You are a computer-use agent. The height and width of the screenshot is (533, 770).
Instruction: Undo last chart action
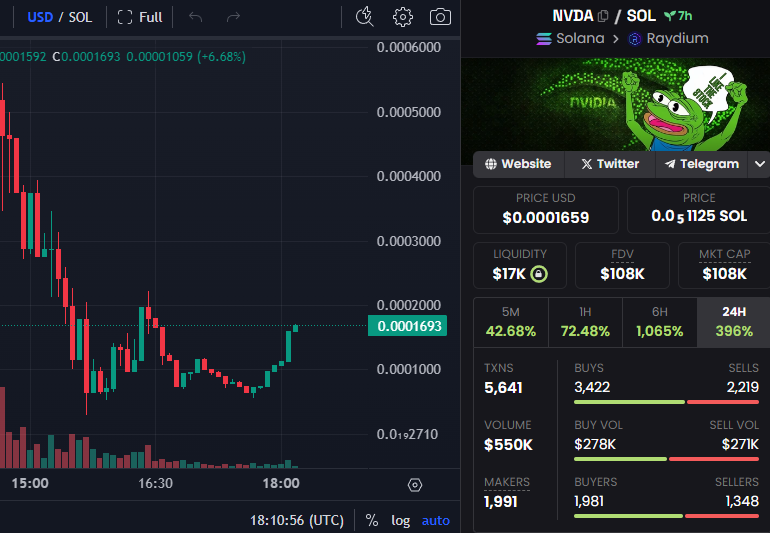coord(195,17)
